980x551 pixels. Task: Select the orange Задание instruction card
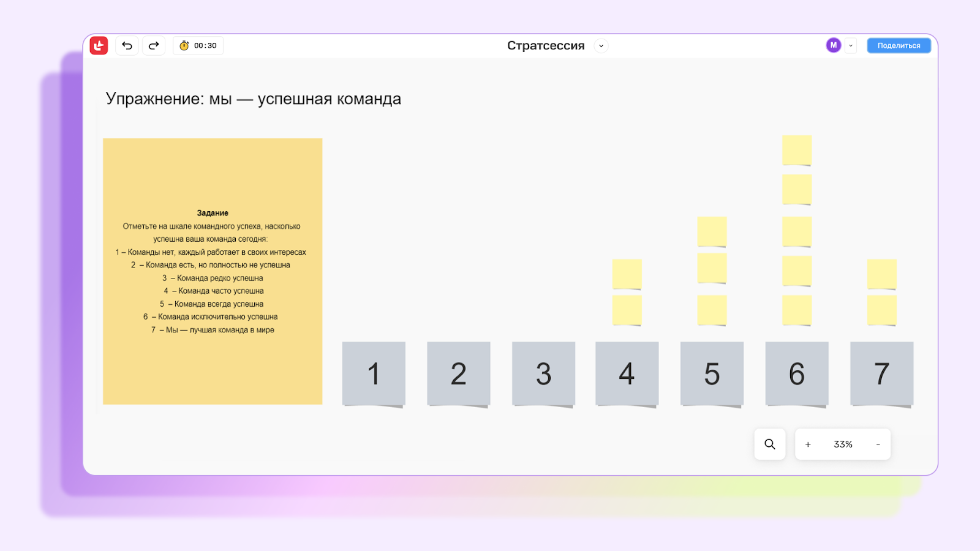coord(213,271)
